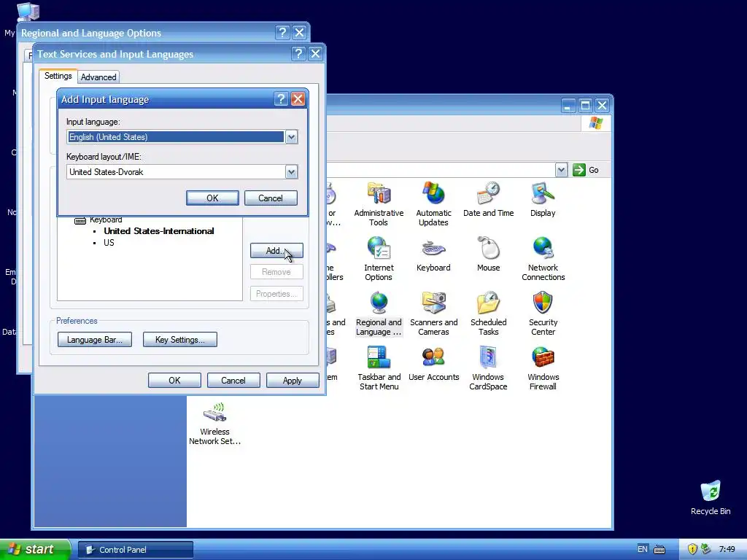Open Wireless Network Setup icon
The width and height of the screenshot is (747, 560).
tap(215, 423)
